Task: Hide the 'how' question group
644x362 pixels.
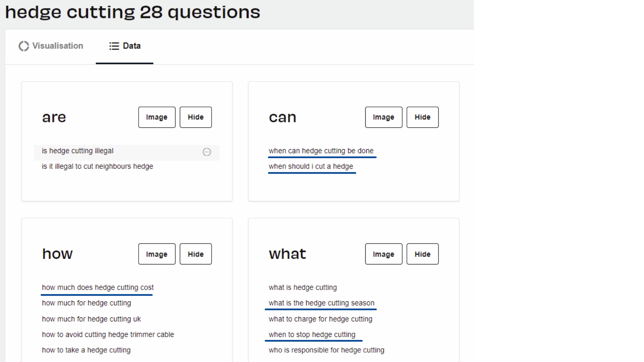Action: (196, 254)
